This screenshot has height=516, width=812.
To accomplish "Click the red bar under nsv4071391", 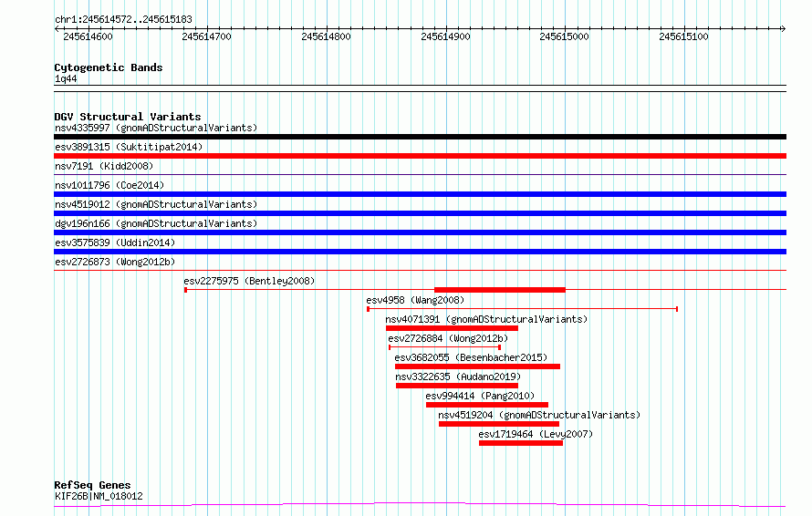I will tap(452, 328).
